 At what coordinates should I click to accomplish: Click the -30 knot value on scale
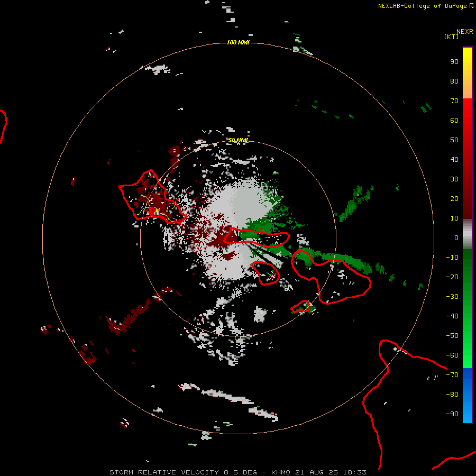pos(452,297)
